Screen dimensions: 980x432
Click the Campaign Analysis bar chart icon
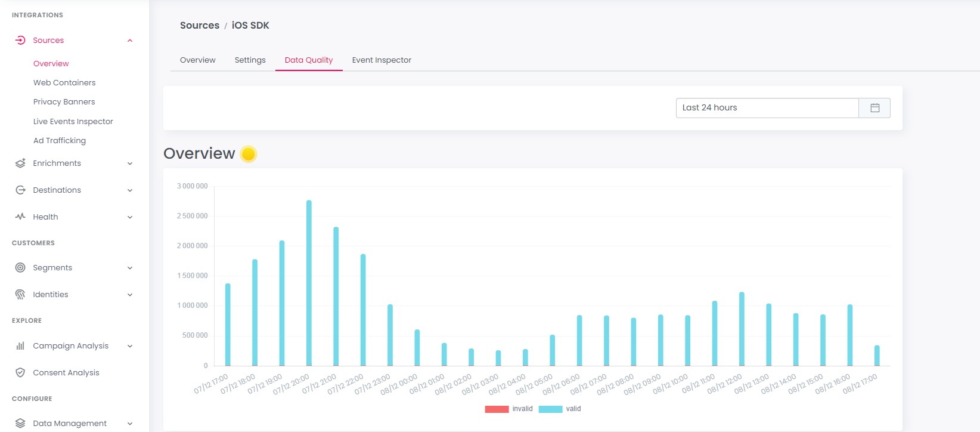[20, 346]
